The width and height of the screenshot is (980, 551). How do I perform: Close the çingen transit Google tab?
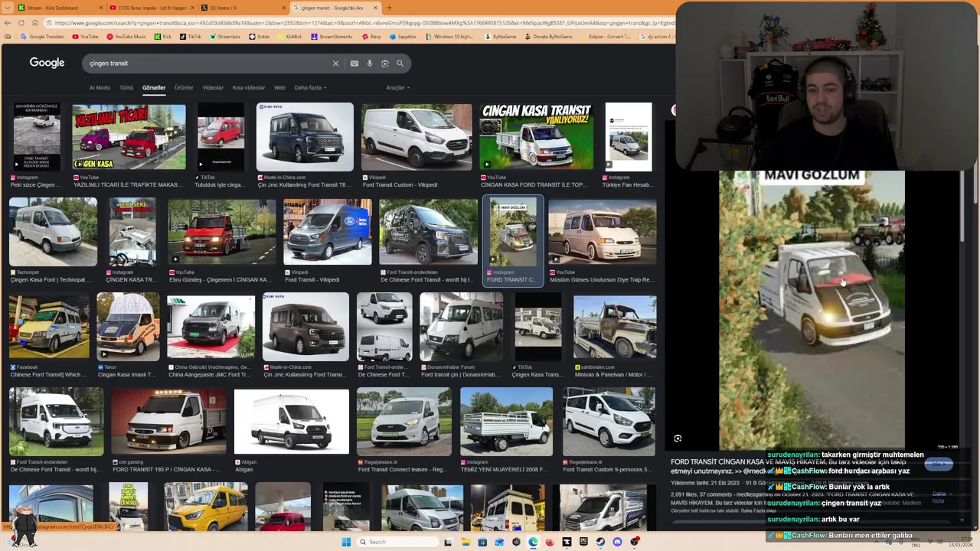click(x=375, y=8)
